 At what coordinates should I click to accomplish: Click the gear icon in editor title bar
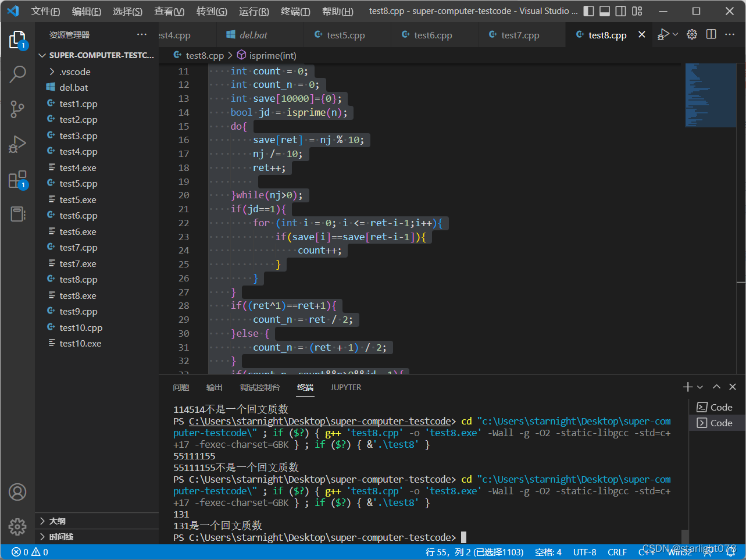pos(692,34)
